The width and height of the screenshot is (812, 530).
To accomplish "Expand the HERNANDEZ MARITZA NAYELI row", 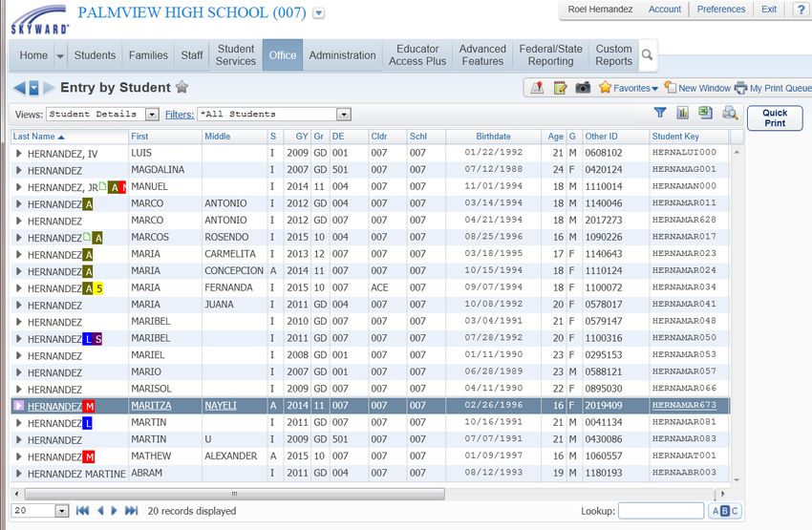I will click(19, 406).
